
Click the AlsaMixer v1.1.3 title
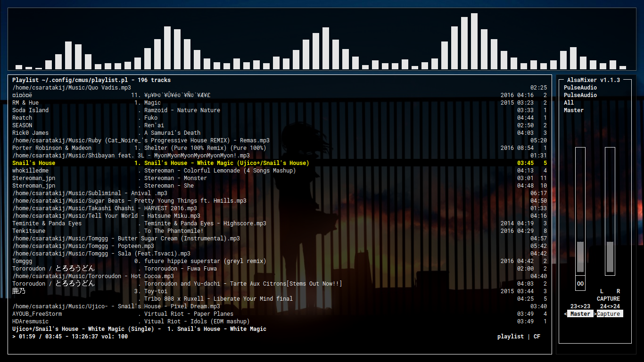(593, 80)
